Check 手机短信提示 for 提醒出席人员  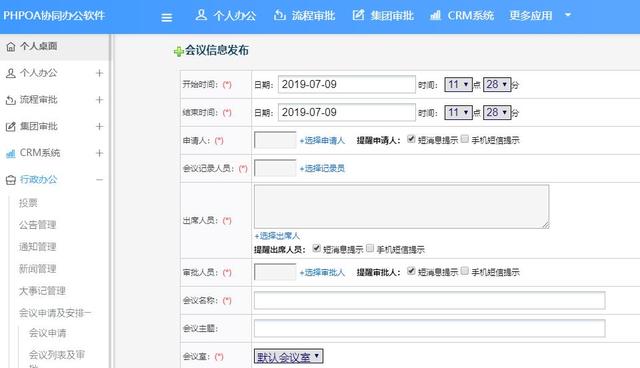pyautogui.click(x=370, y=248)
